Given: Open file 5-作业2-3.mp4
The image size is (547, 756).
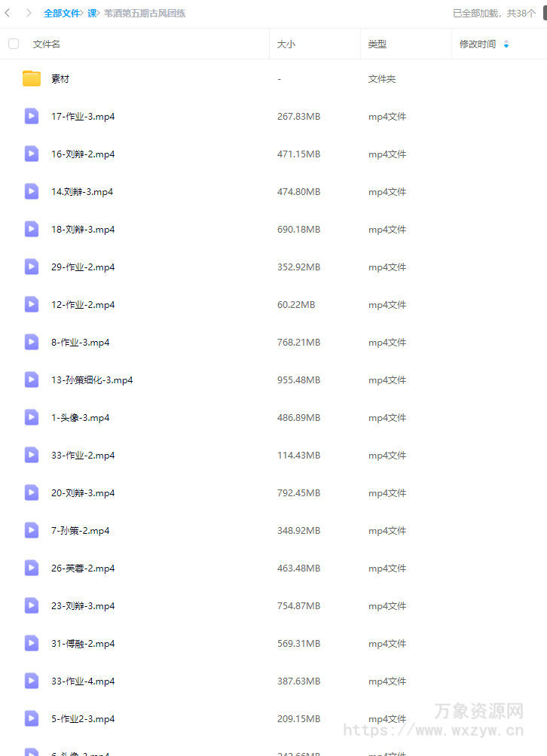Looking at the screenshot, I should click(83, 718).
